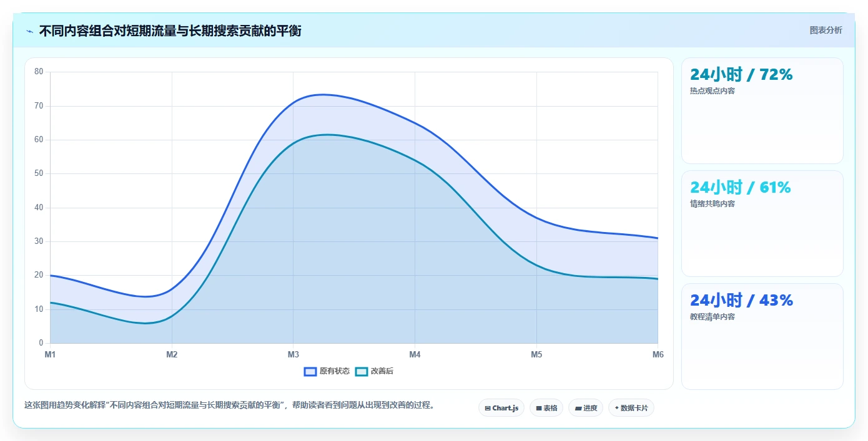Select the 进度 tag button
This screenshot has height=441, width=868.
pyautogui.click(x=586, y=408)
